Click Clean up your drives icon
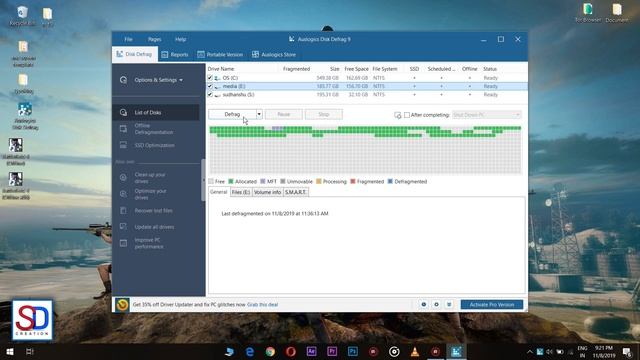 (x=123, y=178)
